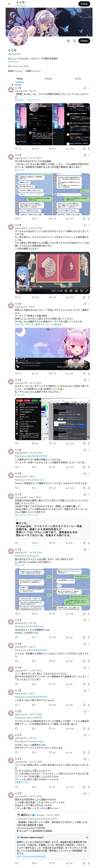Open more options on pinned post
Viewport: 98px width, 868px height.
[89, 88]
